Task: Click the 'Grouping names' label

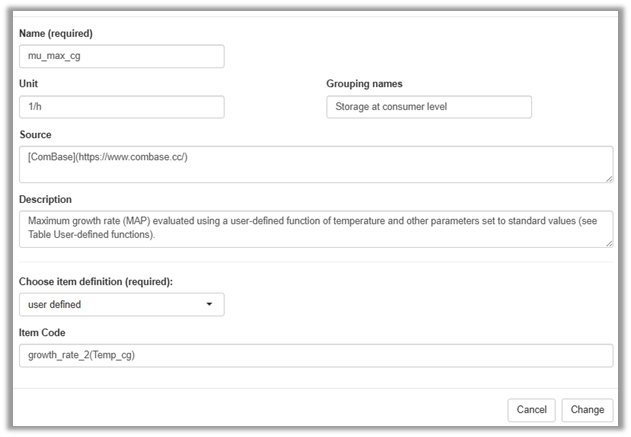Action: (364, 83)
